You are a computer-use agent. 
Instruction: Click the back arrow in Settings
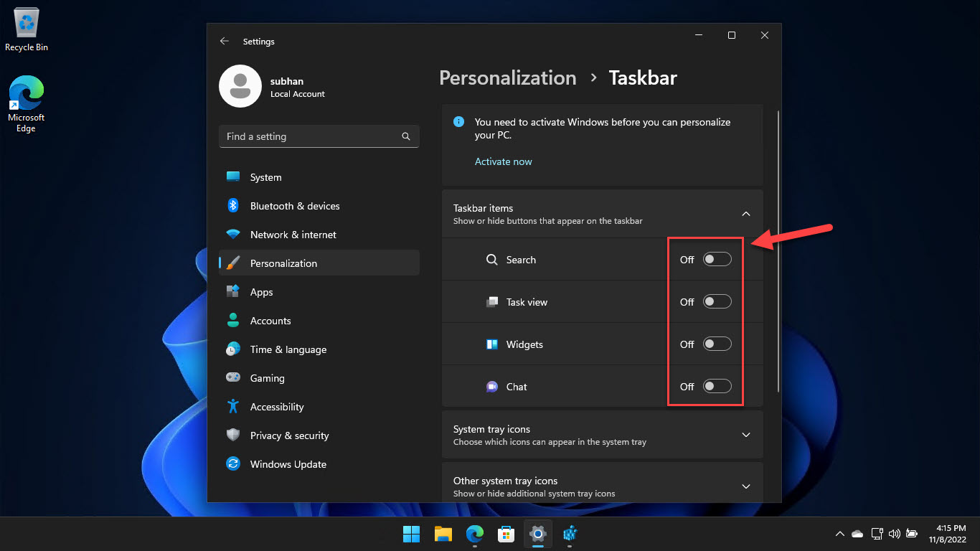point(225,41)
